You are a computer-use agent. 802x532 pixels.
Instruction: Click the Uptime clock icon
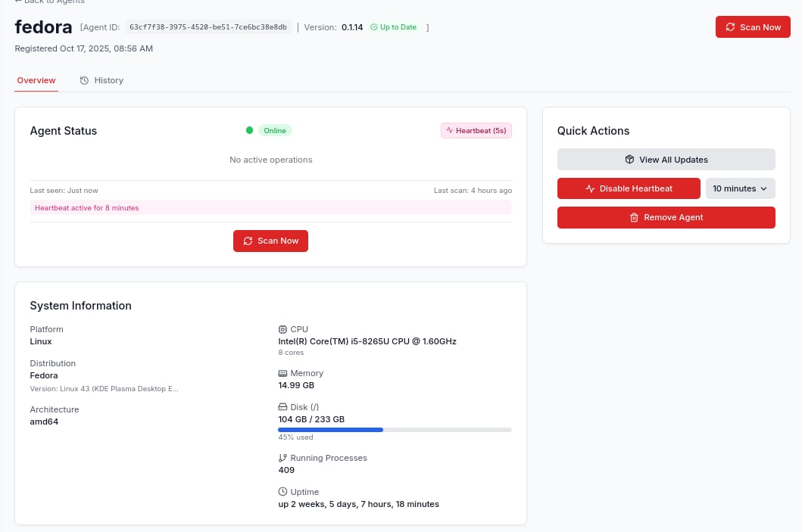(282, 492)
